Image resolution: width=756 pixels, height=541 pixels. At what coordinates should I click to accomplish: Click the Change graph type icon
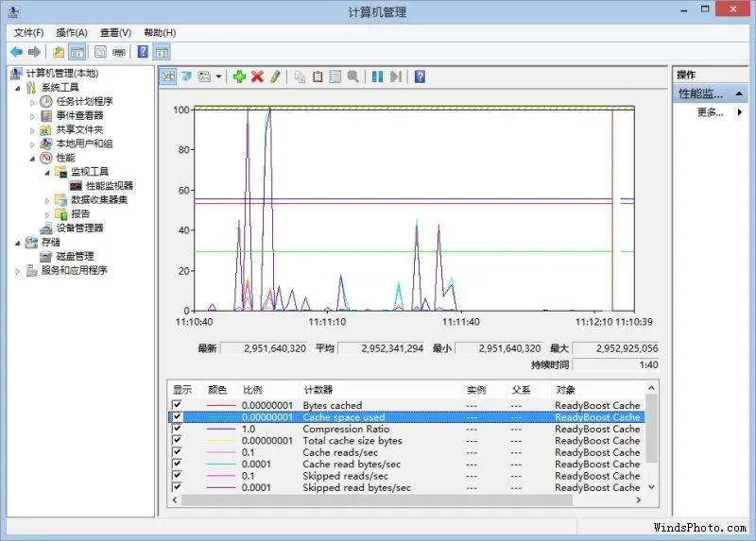(x=204, y=76)
